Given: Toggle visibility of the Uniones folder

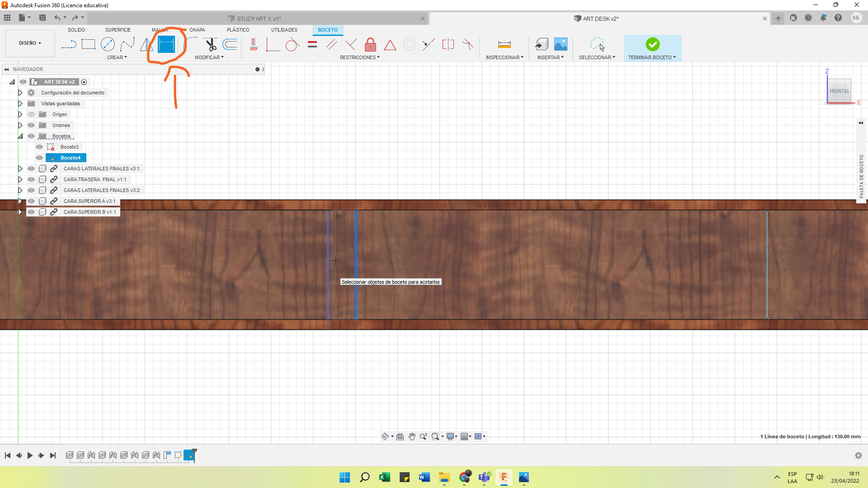Looking at the screenshot, I should click(x=31, y=125).
